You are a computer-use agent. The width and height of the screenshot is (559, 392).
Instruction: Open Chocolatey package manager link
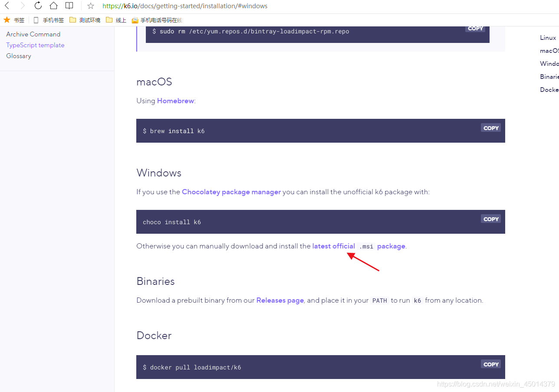point(231,192)
